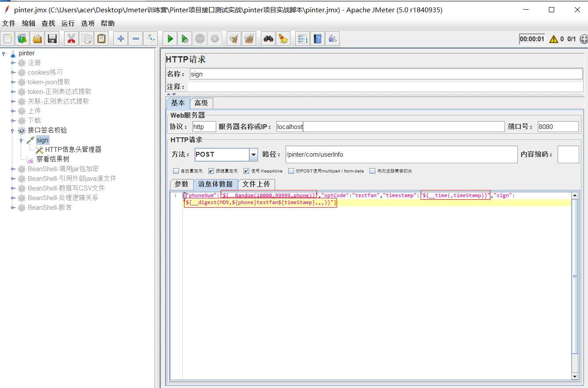Switch to the 高级 tab
The image size is (588, 388).
pos(201,103)
